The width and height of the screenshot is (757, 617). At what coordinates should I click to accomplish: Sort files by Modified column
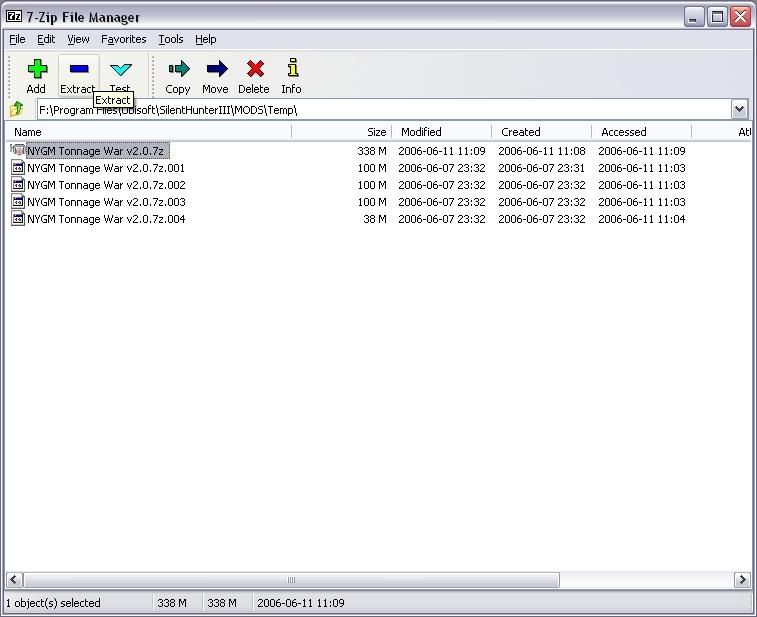click(x=441, y=132)
